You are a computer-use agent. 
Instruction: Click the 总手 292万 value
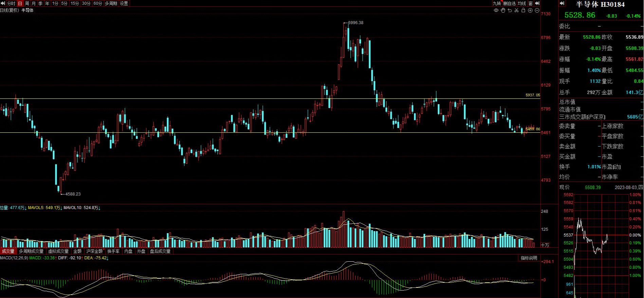[x=593, y=92]
